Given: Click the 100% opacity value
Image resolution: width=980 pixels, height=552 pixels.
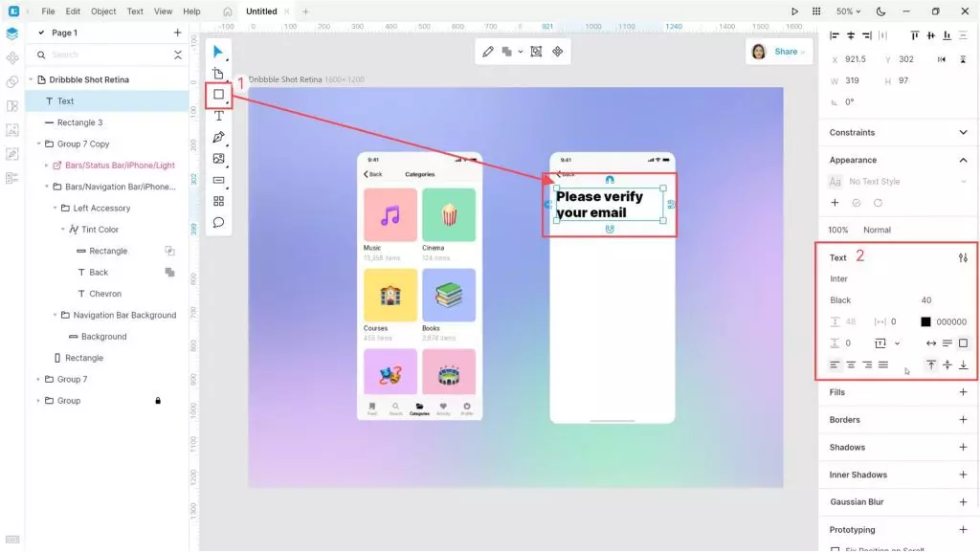Looking at the screenshot, I should point(838,230).
